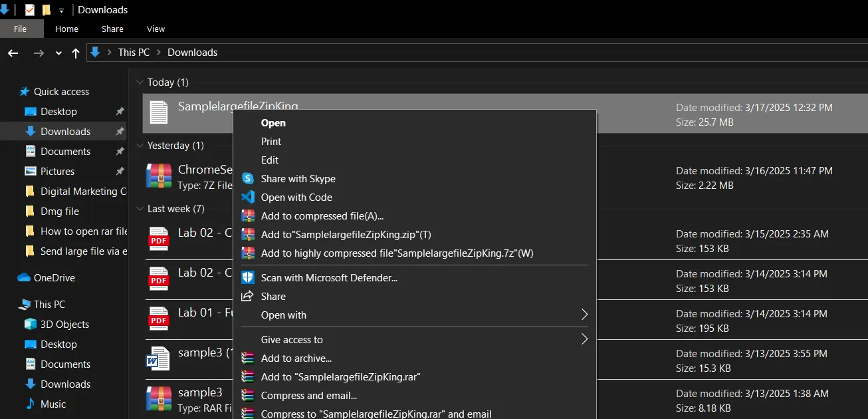Switch to the Share ribbon tab

tap(112, 29)
